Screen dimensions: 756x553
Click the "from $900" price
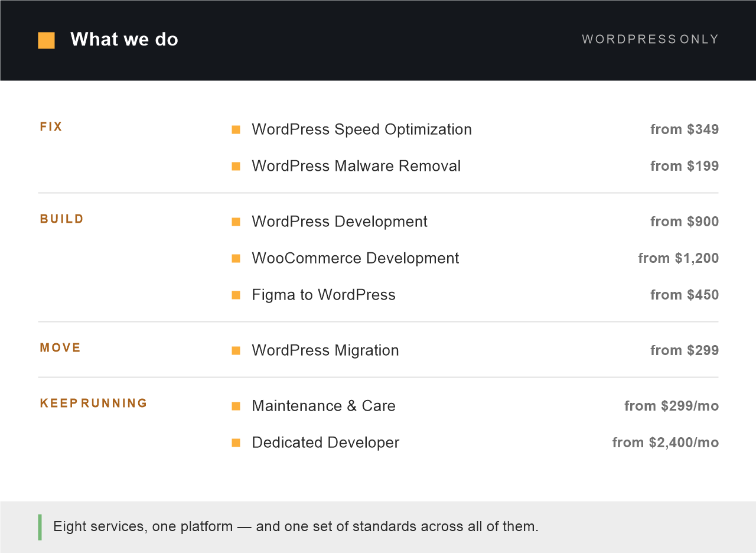pos(685,222)
